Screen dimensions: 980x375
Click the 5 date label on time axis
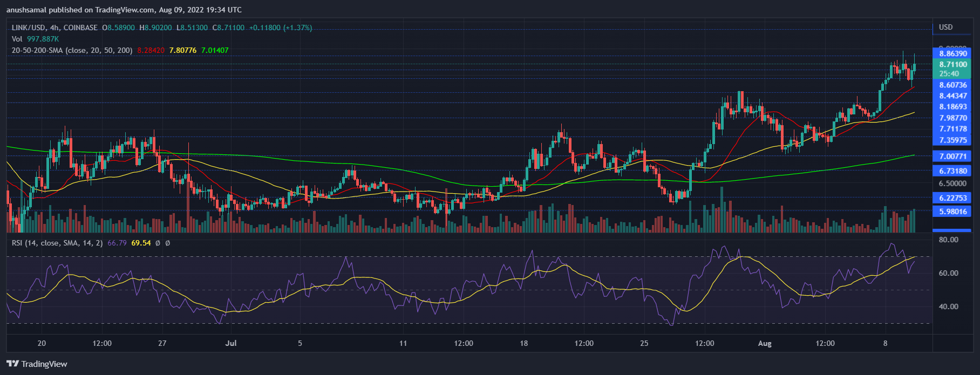pos(300,343)
